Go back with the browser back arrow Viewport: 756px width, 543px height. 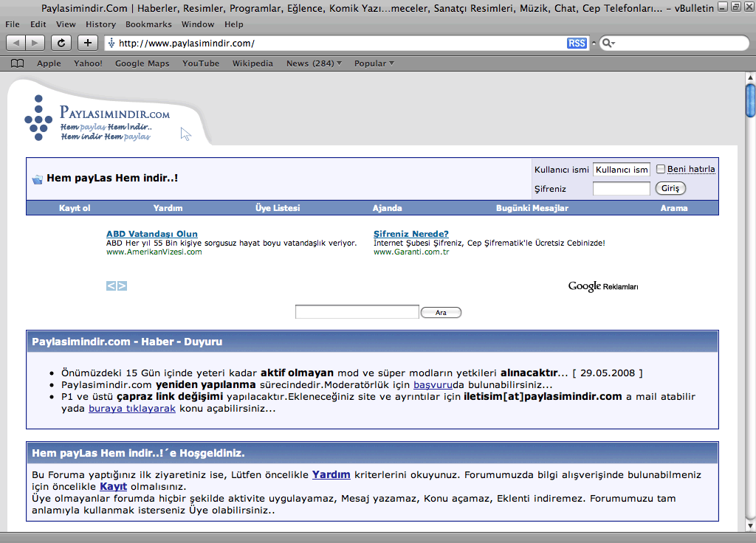(x=16, y=43)
